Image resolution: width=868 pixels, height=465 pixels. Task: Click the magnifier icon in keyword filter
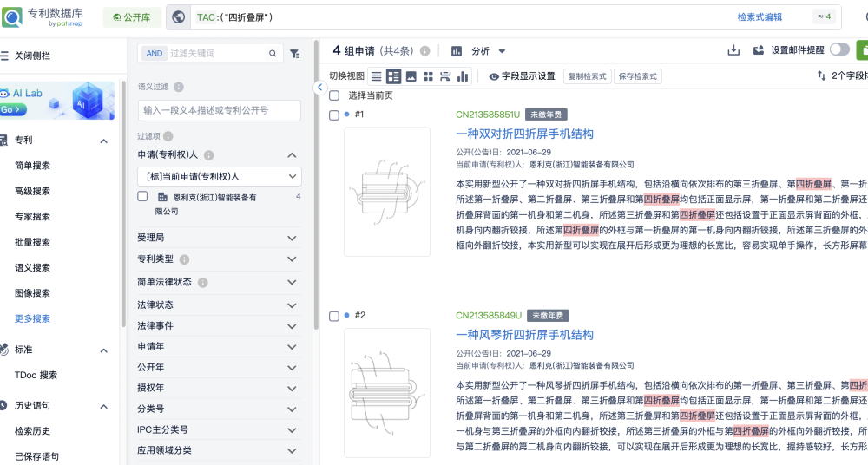click(273, 54)
